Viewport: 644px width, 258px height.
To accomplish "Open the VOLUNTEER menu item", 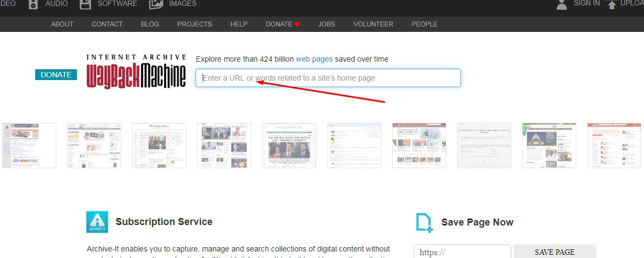I will coord(373,24).
